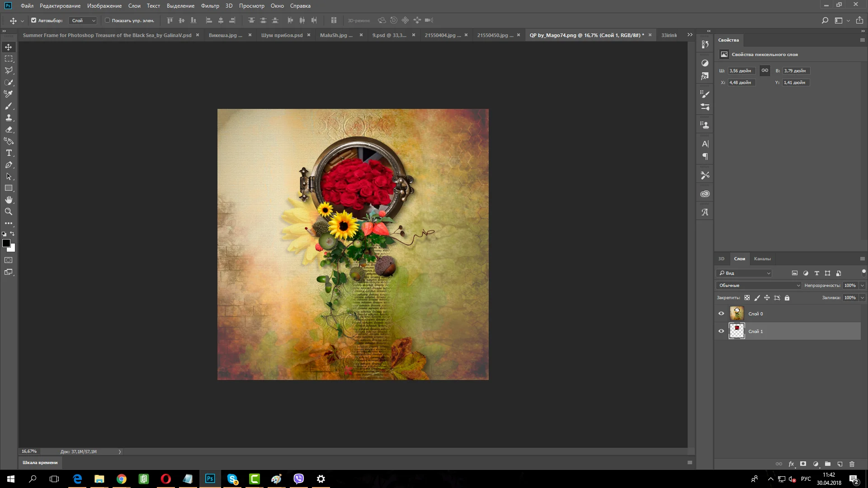Hide the Слой 0 layer
The image size is (868, 488).
click(x=721, y=314)
